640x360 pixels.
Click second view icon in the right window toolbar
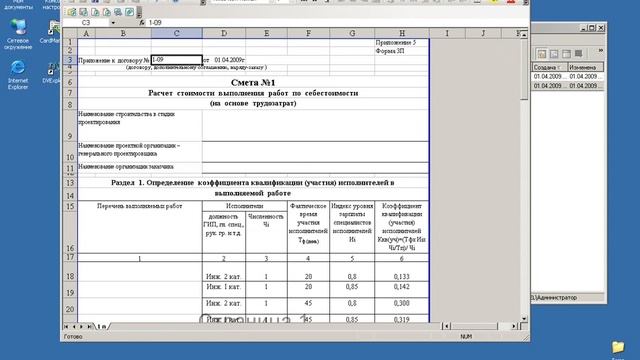554,54
